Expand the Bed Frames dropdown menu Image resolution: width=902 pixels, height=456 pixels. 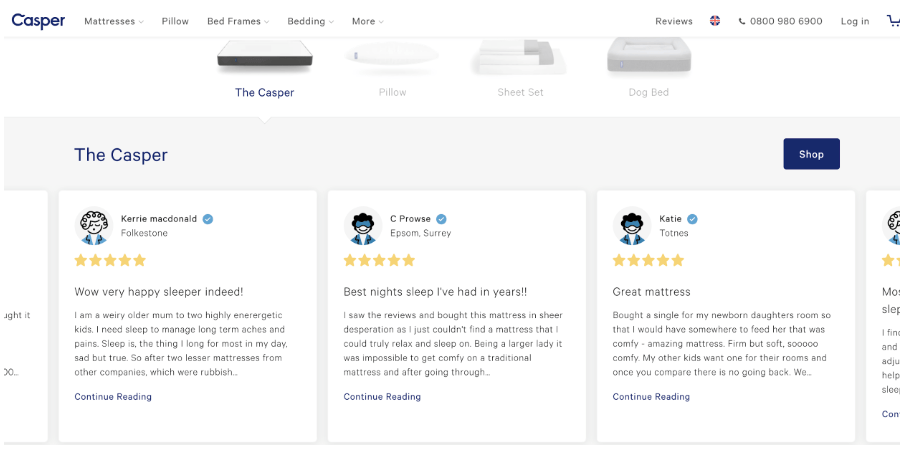coord(238,21)
